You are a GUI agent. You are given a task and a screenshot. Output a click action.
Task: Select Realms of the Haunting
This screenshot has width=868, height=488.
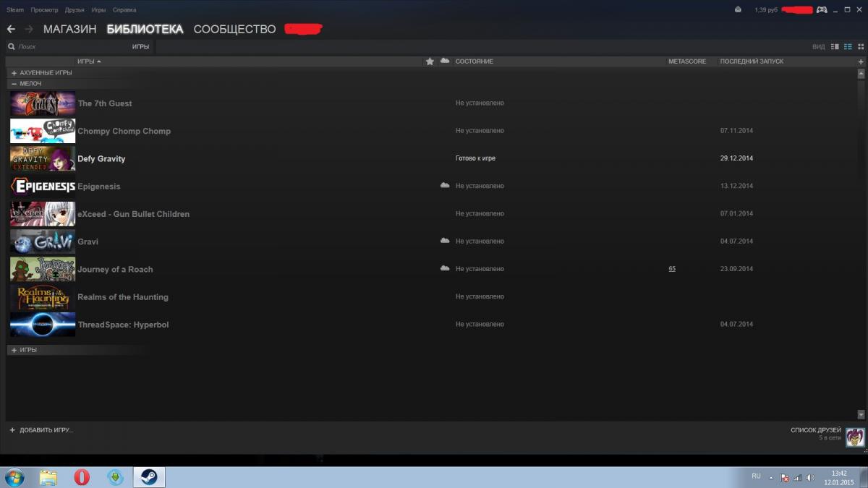click(123, 297)
